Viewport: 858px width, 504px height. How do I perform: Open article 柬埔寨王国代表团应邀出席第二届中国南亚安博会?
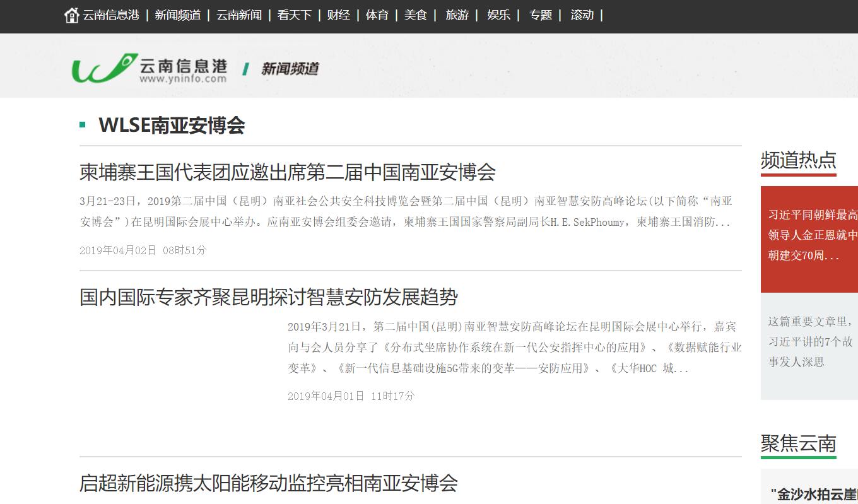click(288, 172)
